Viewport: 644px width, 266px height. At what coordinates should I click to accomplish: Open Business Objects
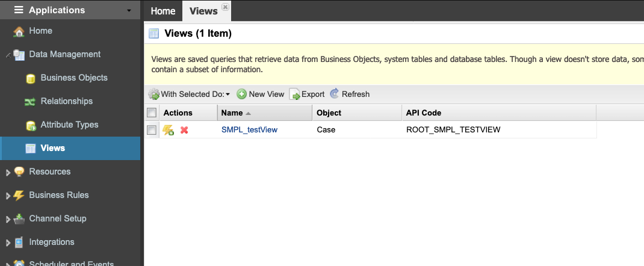(74, 78)
